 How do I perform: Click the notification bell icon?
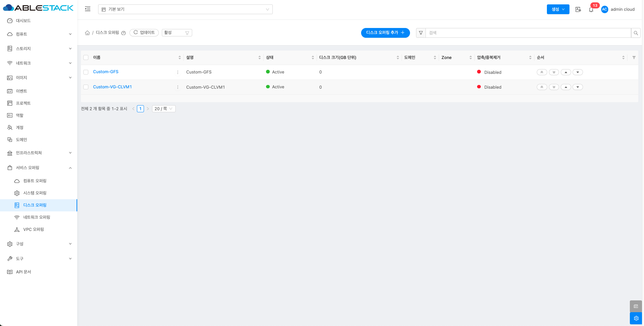591,9
